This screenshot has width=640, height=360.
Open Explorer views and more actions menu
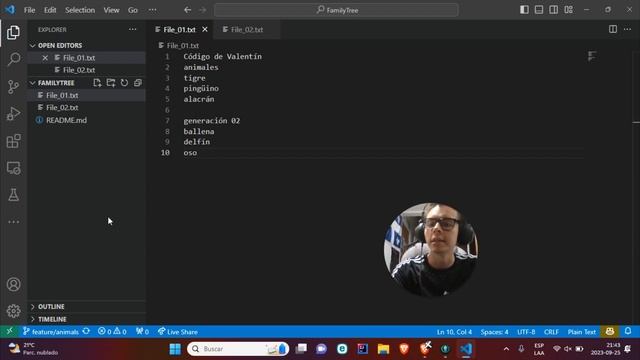(133, 29)
